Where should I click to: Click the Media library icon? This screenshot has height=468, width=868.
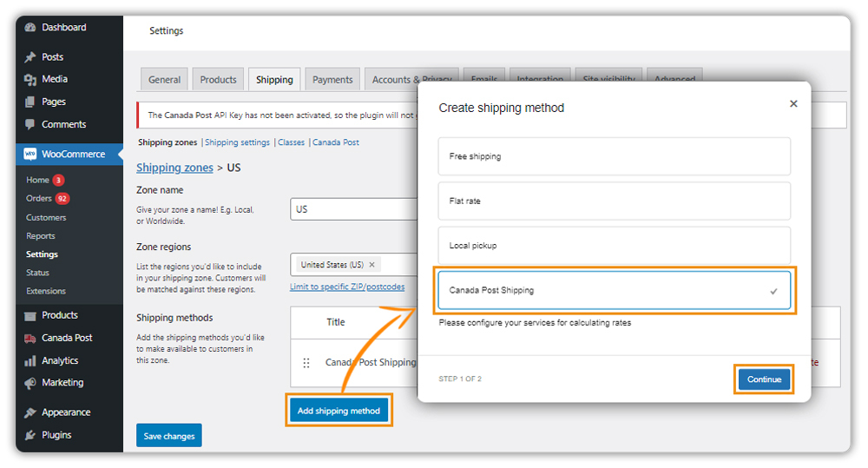click(30, 79)
